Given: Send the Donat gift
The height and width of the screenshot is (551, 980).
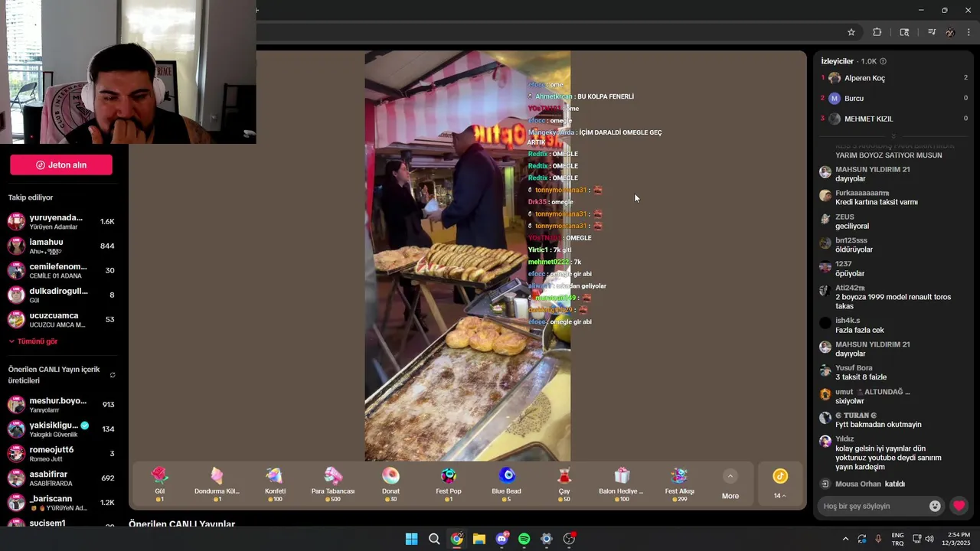Looking at the screenshot, I should [x=390, y=484].
